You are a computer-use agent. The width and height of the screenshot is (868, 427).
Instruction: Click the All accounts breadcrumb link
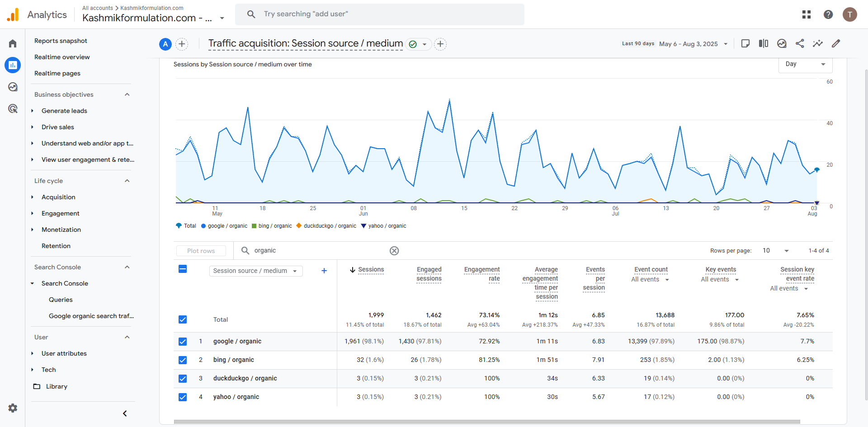click(98, 8)
